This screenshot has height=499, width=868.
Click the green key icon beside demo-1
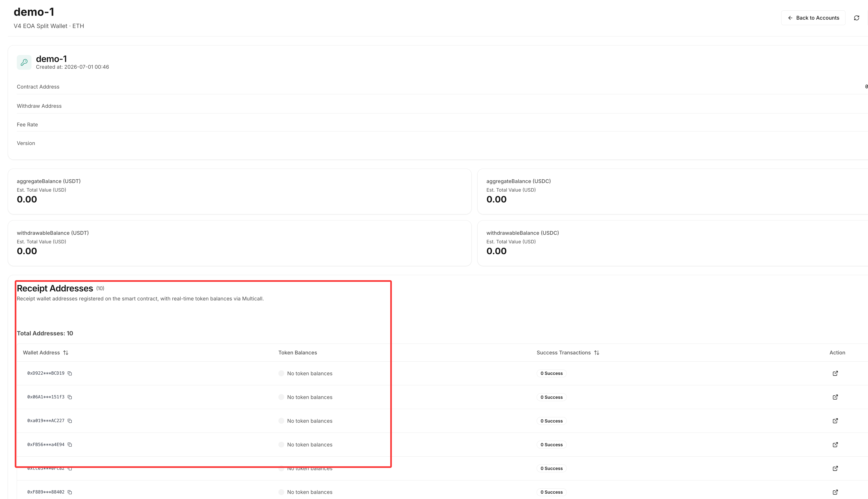click(24, 62)
